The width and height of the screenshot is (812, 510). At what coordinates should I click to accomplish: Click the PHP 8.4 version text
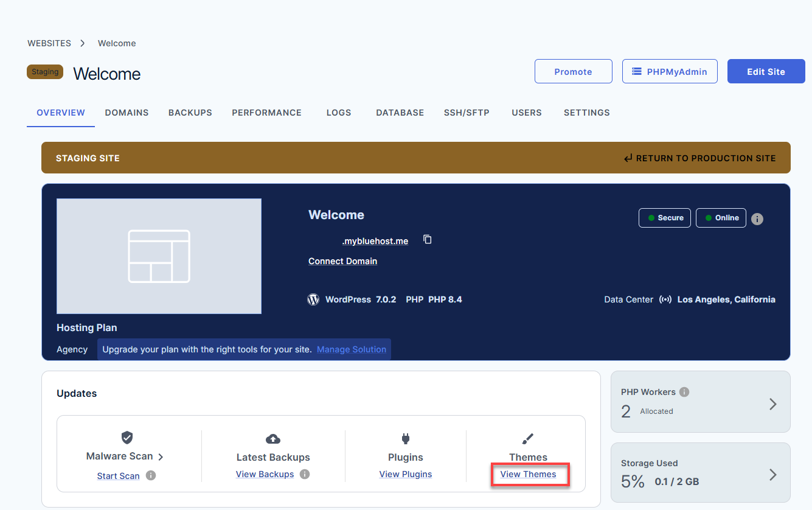click(445, 299)
